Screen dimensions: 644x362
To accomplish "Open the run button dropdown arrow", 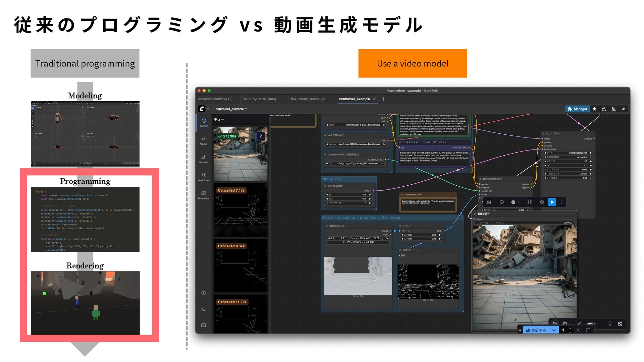I will click(x=554, y=330).
